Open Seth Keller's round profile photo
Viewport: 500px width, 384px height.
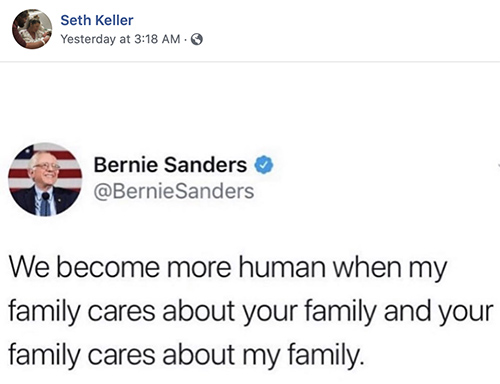point(32,29)
